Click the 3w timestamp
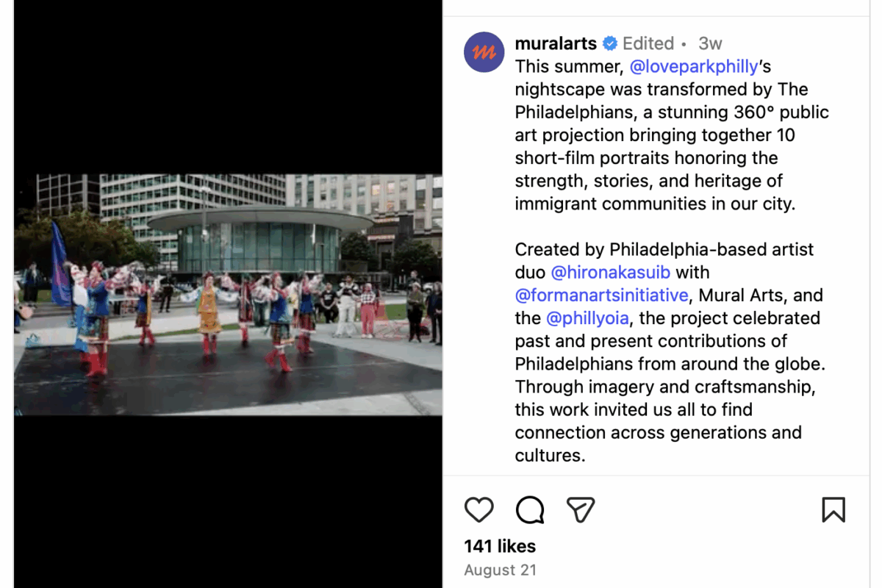 click(x=710, y=43)
